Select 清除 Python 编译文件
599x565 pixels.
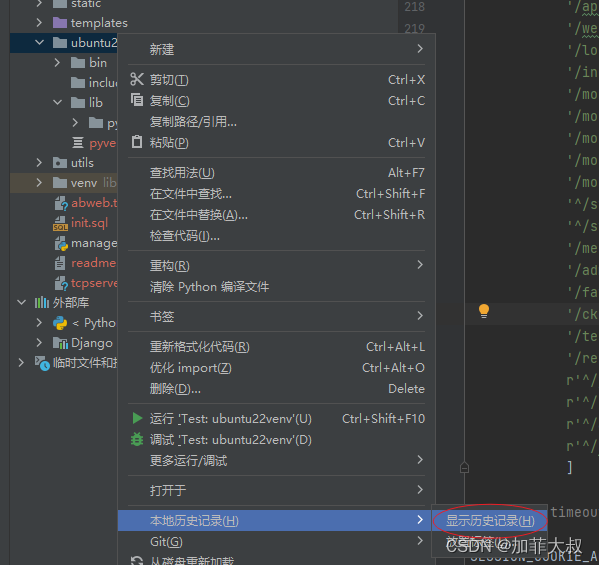277,287
